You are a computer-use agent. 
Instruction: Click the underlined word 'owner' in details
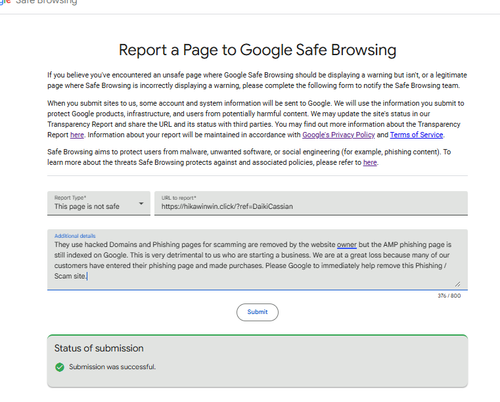tap(347, 245)
